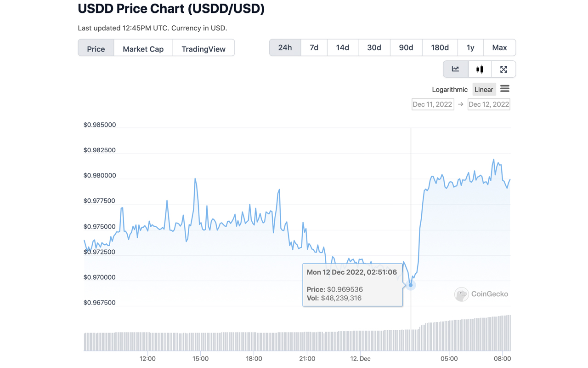Open the TradingView tab

[x=203, y=49]
